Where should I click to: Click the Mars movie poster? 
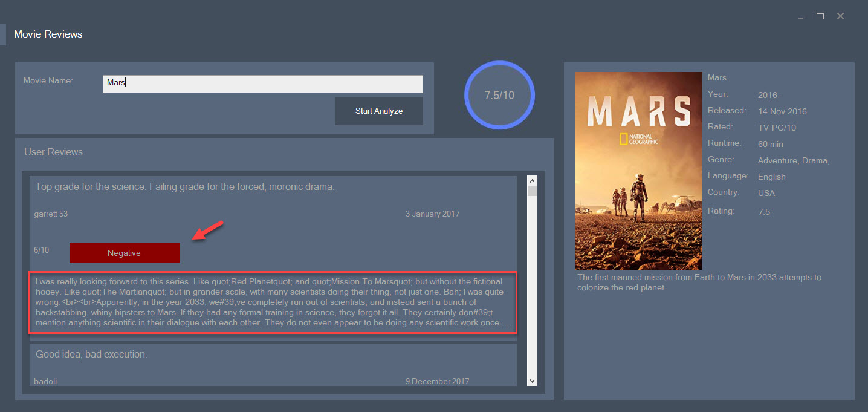639,171
